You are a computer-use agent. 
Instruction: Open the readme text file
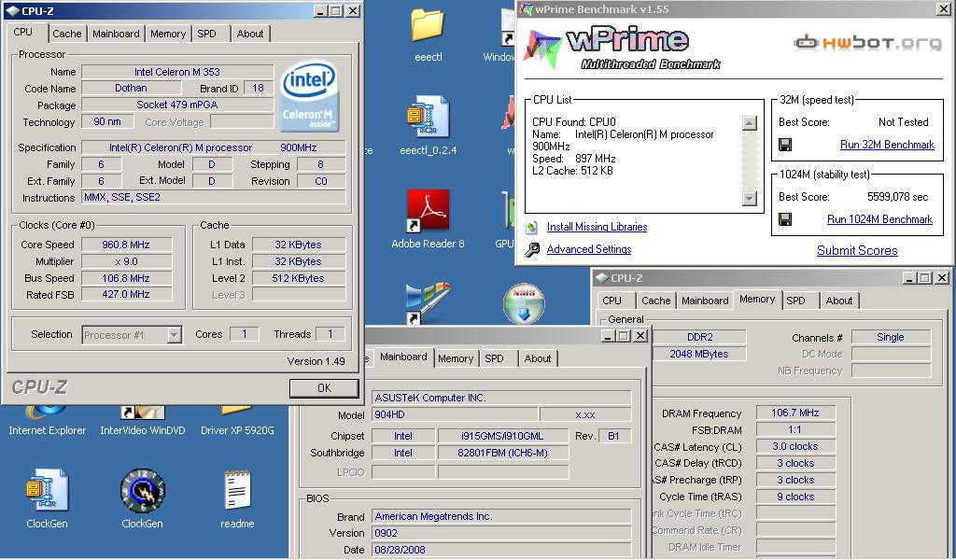[237, 489]
